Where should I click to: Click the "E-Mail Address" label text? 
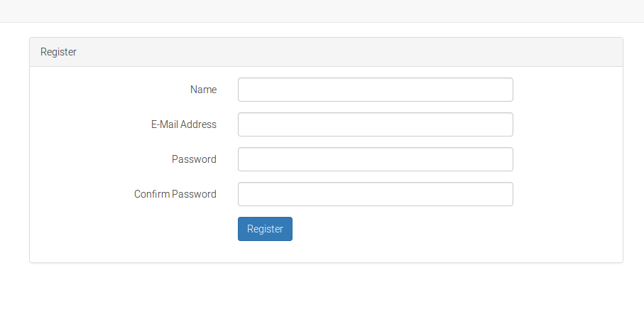coord(183,124)
